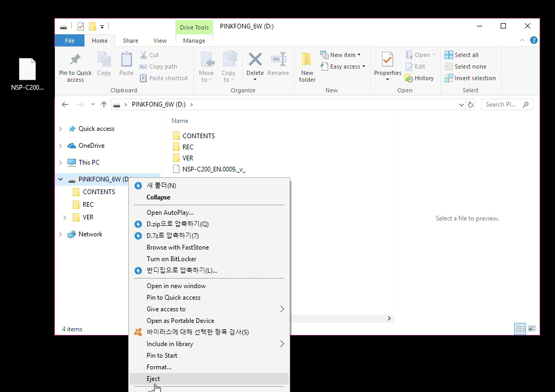This screenshot has width=555, height=392.
Task: Click Select none in Select group
Action: (465, 66)
